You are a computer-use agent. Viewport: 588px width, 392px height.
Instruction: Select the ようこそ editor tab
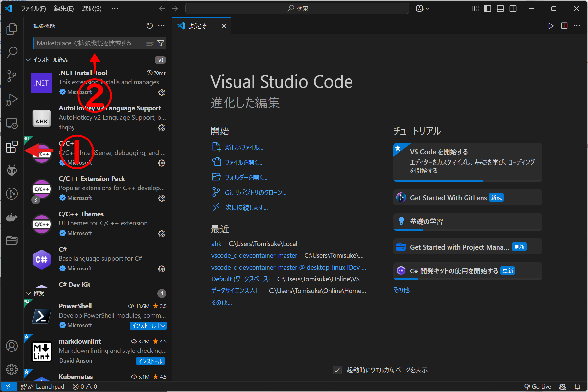pyautogui.click(x=197, y=25)
